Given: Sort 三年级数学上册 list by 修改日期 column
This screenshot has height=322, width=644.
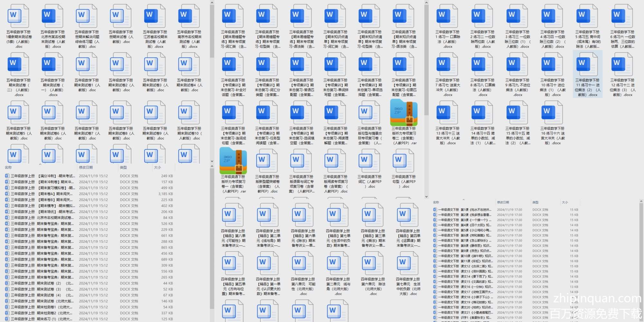Looking at the screenshot, I should tap(86, 167).
